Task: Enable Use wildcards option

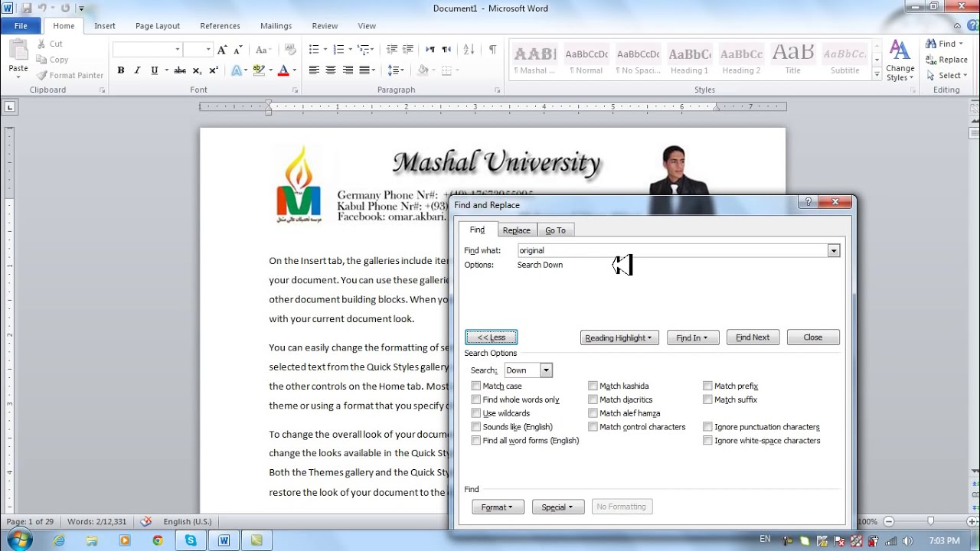Action: click(x=476, y=414)
